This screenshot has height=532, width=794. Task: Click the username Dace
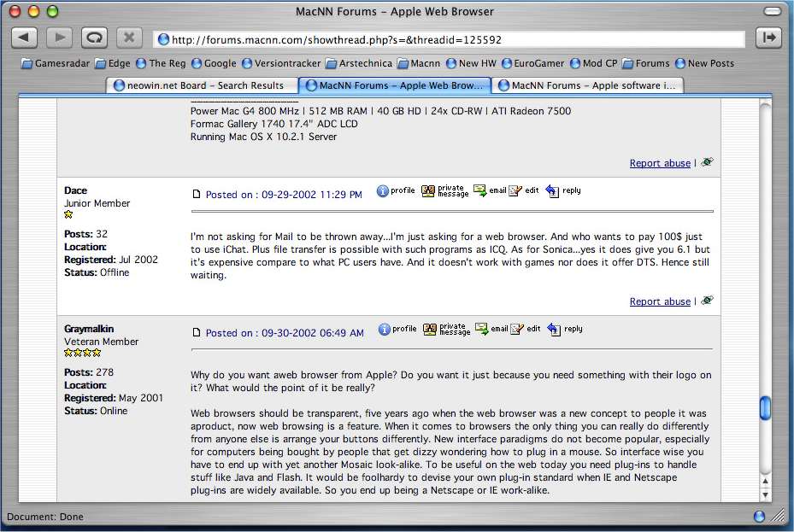pyautogui.click(x=75, y=190)
